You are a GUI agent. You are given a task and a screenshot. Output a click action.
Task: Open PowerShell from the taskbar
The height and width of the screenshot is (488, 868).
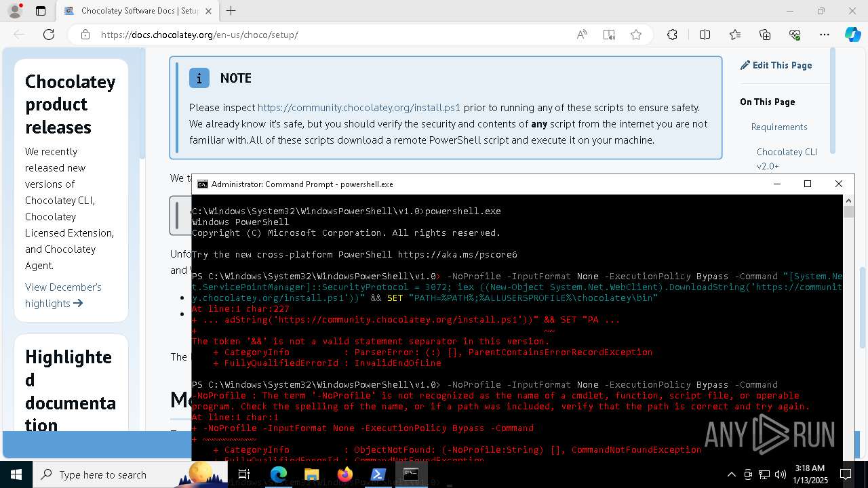coord(378,474)
